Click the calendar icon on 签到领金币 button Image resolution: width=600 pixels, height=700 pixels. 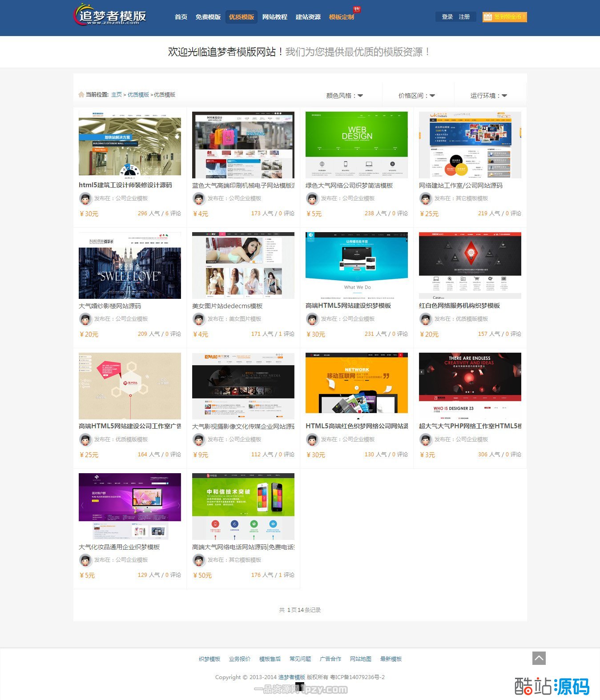coord(488,17)
